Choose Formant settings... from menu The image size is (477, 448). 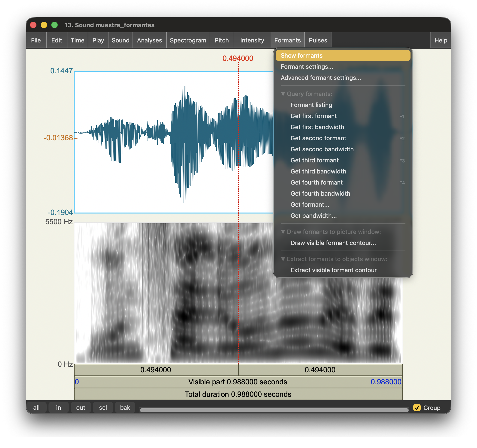pos(307,67)
